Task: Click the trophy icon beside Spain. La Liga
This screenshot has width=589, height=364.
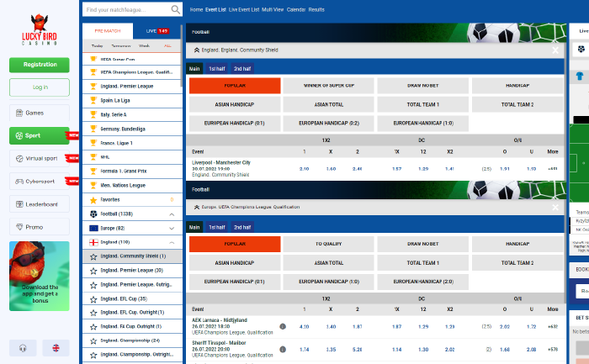Action: [93, 100]
